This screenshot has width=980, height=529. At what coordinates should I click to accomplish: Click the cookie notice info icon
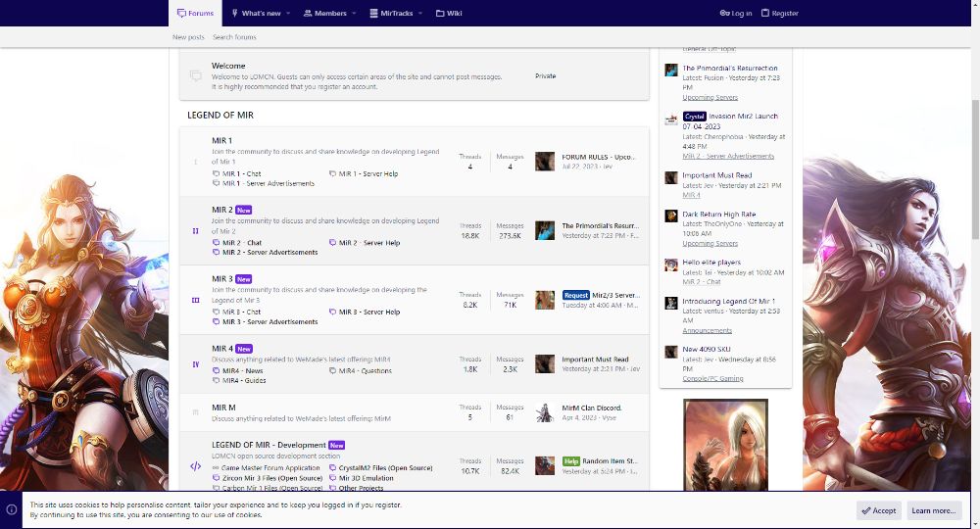coord(12,510)
